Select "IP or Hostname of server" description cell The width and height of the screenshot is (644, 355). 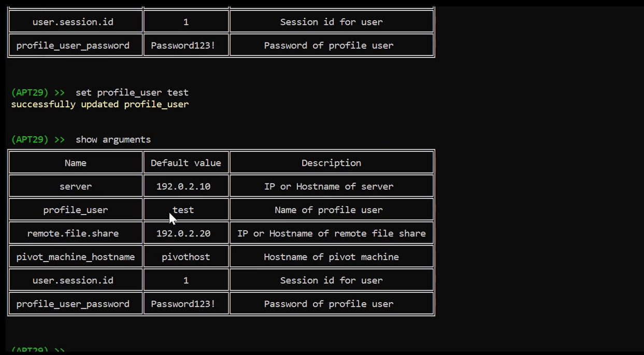[332, 186]
